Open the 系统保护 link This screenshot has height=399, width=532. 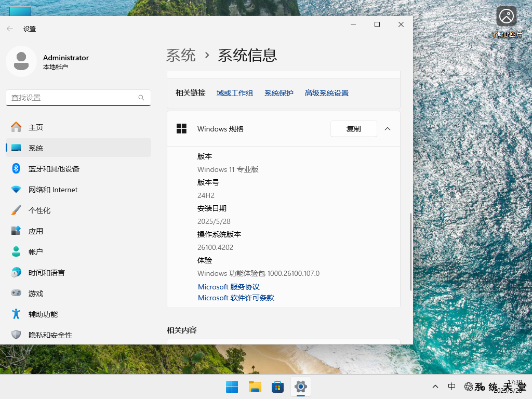279,93
